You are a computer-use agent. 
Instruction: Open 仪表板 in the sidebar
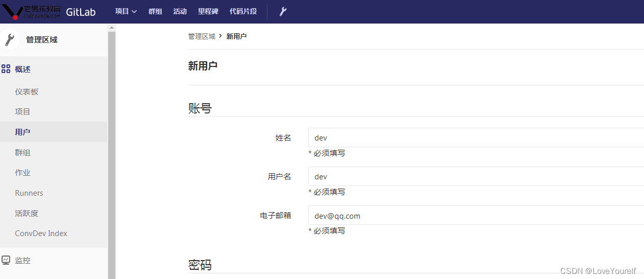[27, 91]
